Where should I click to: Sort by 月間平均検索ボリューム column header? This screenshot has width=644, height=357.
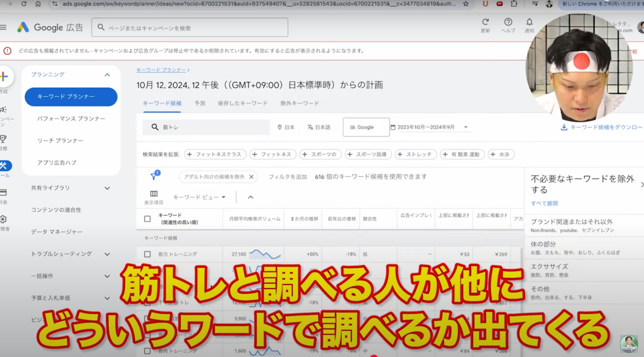click(x=254, y=219)
